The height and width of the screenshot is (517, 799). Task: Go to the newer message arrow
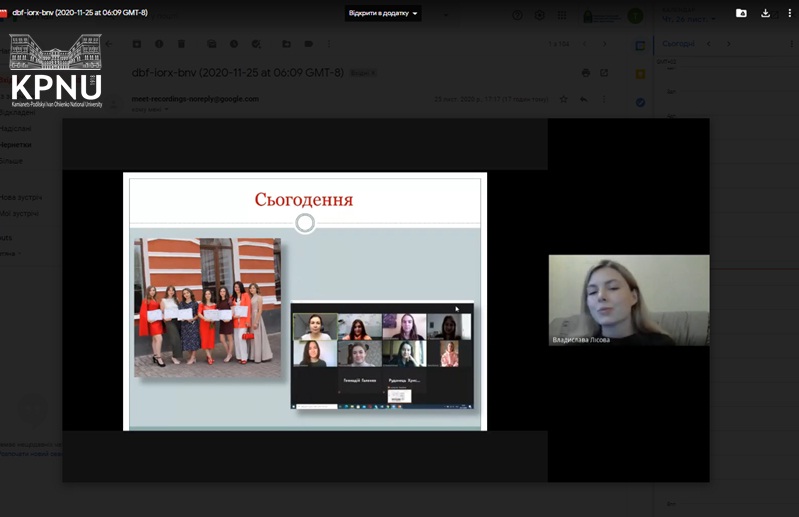[x=584, y=44]
